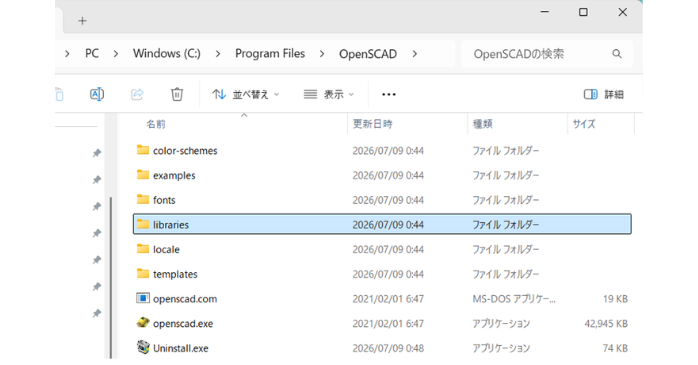The height and width of the screenshot is (365, 698).
Task: Click the share toolbar icon
Action: (137, 94)
